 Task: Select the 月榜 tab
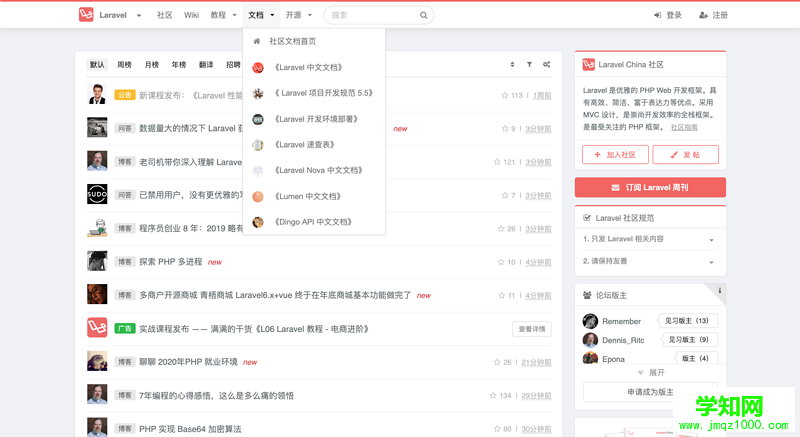click(152, 65)
